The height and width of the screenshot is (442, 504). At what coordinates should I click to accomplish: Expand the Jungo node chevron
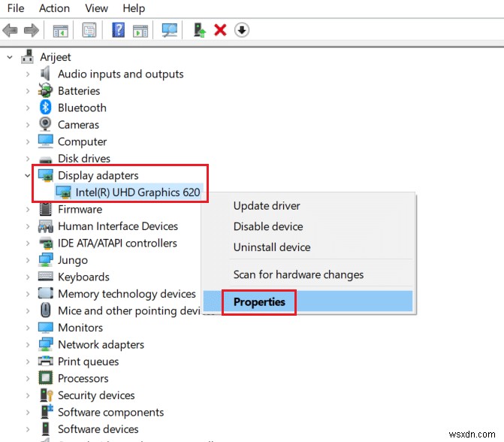point(28,260)
